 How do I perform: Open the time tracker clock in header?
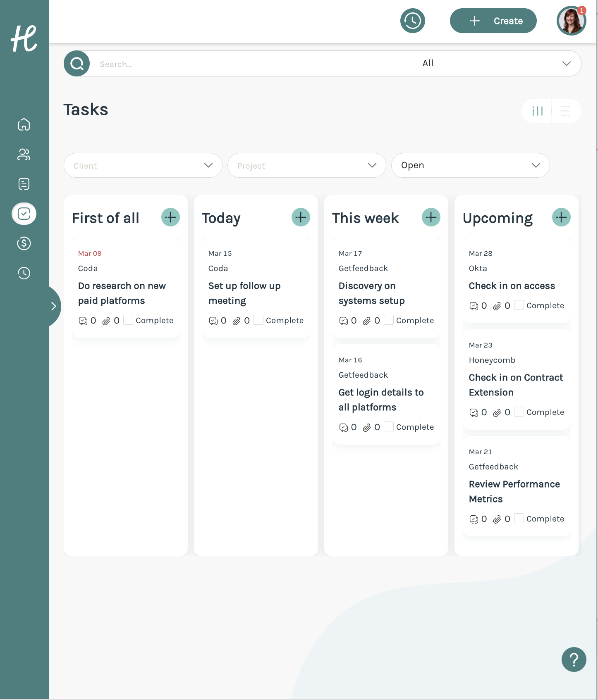[412, 21]
